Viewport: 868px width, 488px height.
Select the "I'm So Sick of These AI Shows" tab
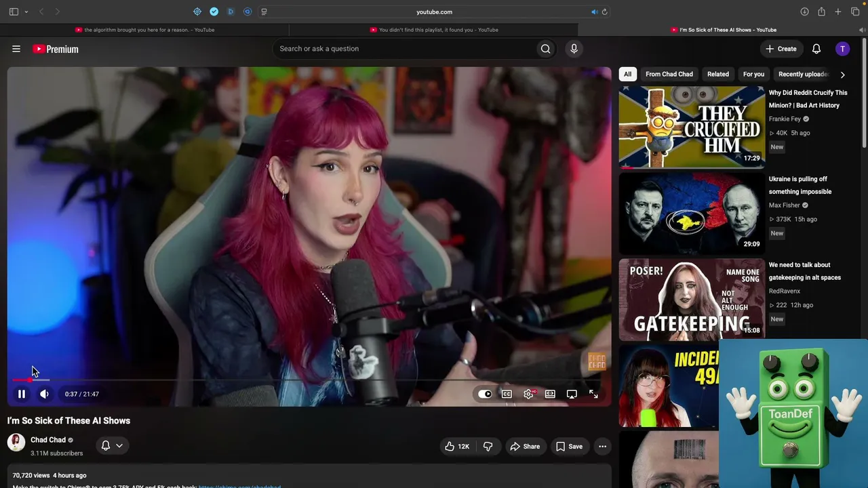coord(724,30)
